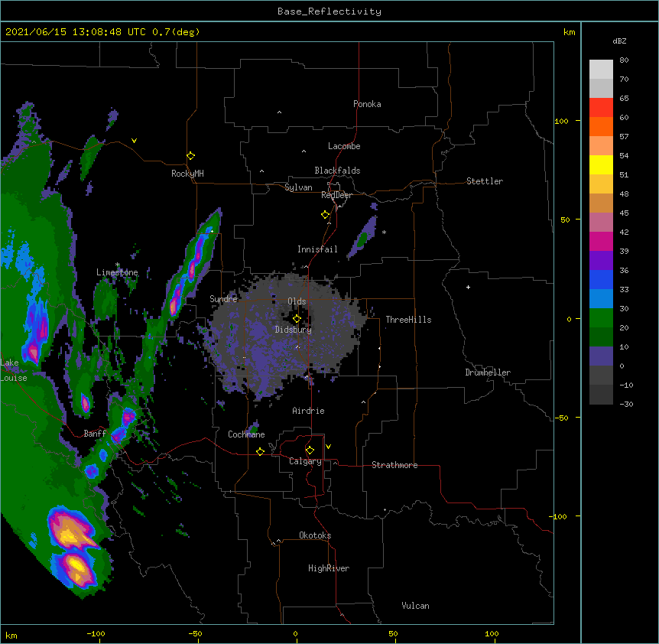Click the Stettler label
The height and width of the screenshot is (644, 659).
tap(485, 181)
